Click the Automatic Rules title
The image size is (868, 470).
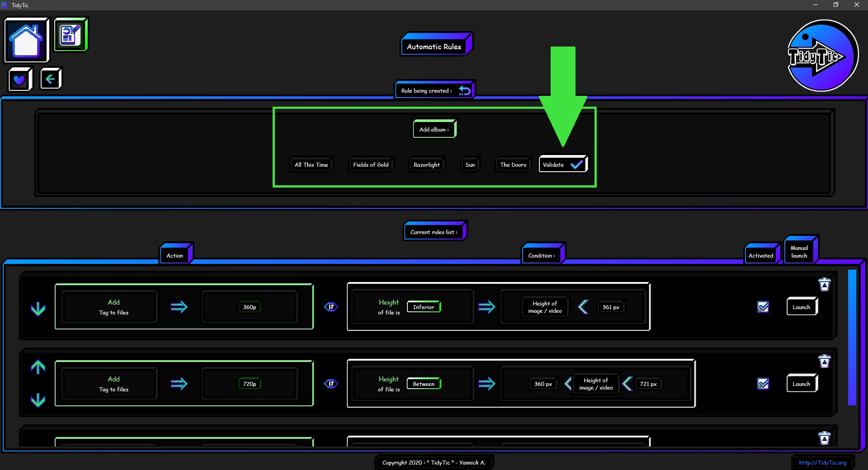pos(436,45)
